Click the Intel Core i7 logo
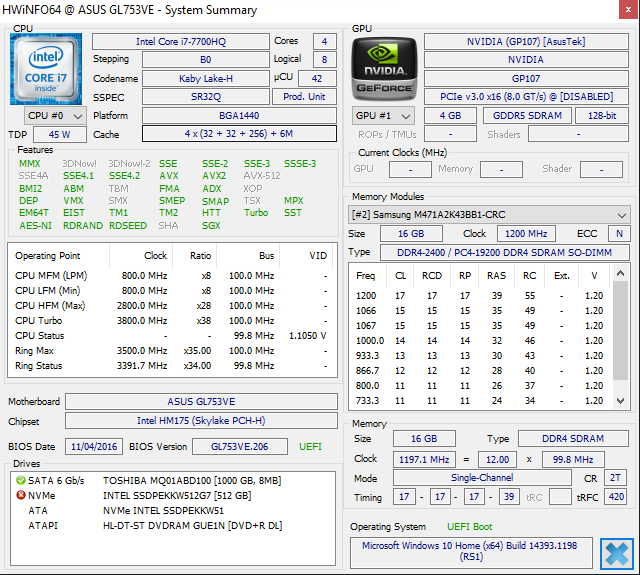 click(x=46, y=69)
